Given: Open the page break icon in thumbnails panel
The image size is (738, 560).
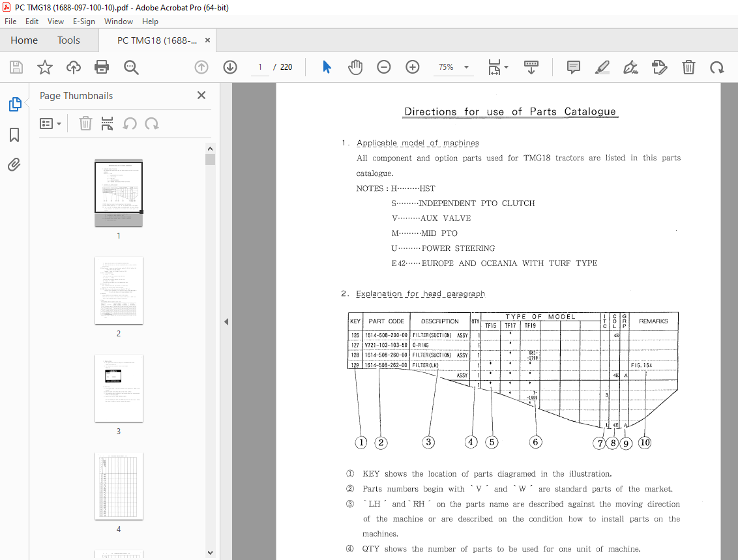Looking at the screenshot, I should [108, 124].
